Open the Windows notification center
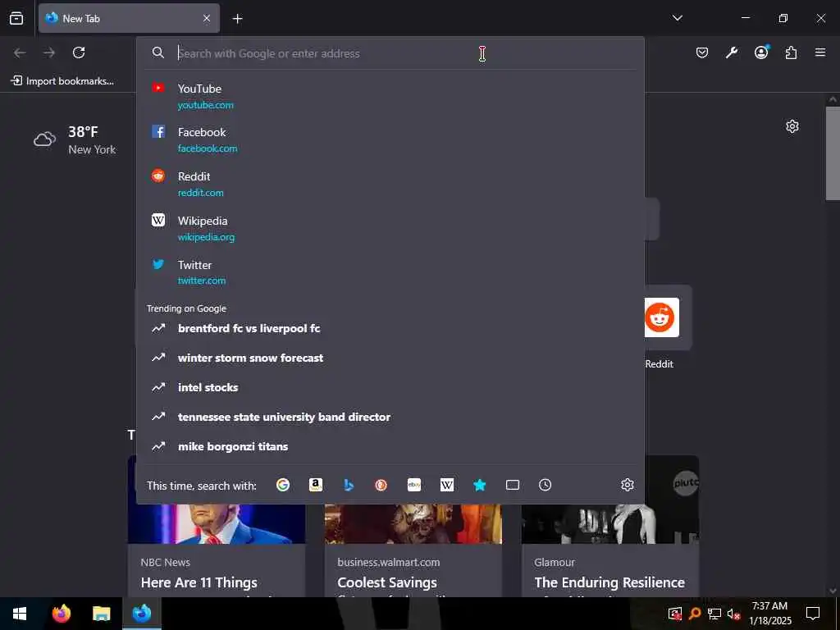The image size is (840, 630). [x=813, y=614]
